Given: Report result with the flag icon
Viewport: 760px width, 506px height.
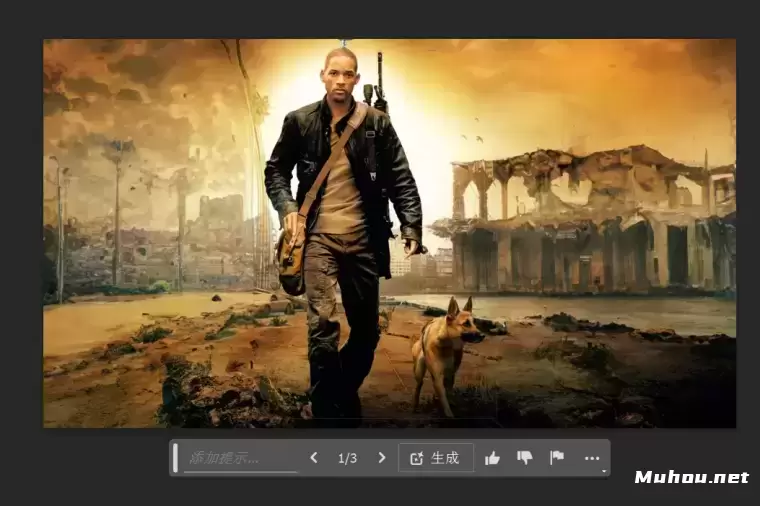Looking at the screenshot, I should [x=557, y=458].
